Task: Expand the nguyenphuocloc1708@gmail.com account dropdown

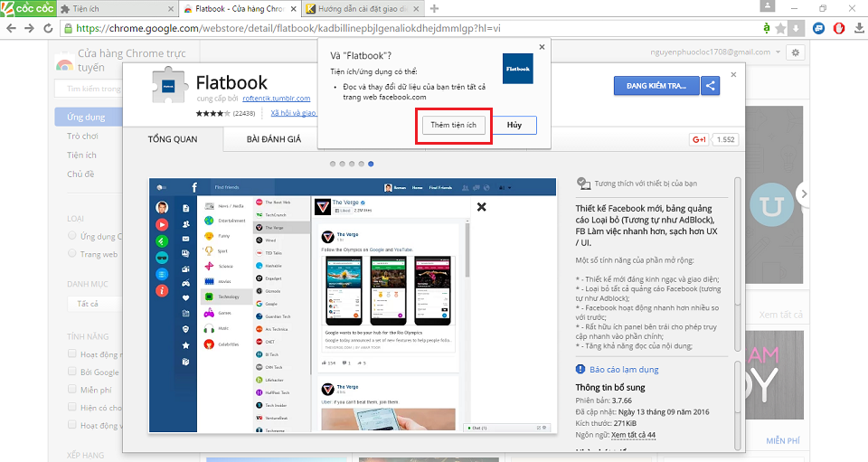Action: coord(778,52)
